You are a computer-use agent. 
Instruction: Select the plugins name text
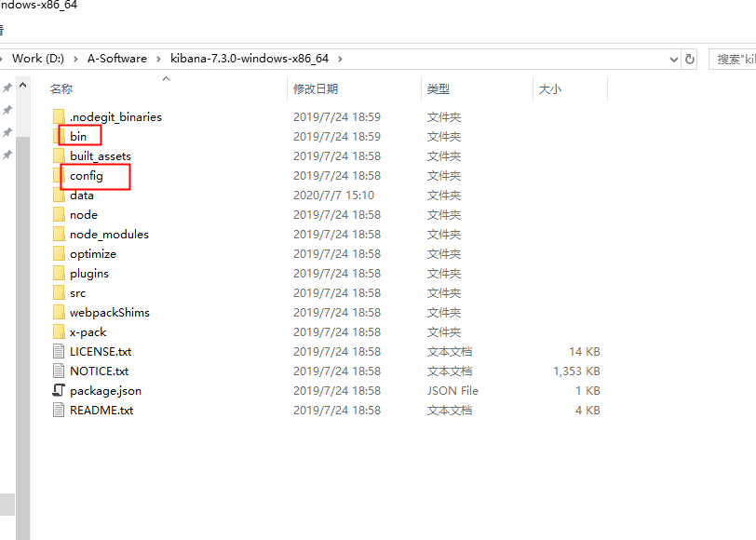[x=89, y=274]
